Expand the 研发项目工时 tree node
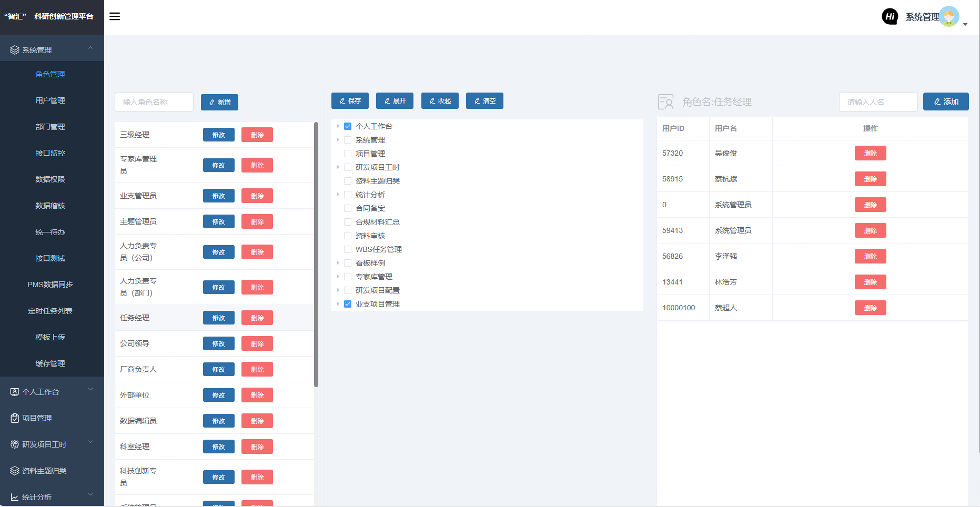Viewport: 980px width, 507px height. pyautogui.click(x=338, y=167)
